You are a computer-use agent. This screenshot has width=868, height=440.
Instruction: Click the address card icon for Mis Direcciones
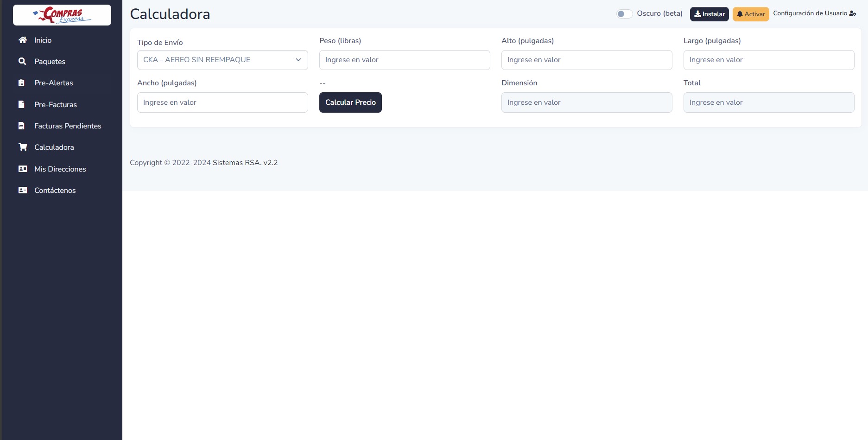point(22,169)
